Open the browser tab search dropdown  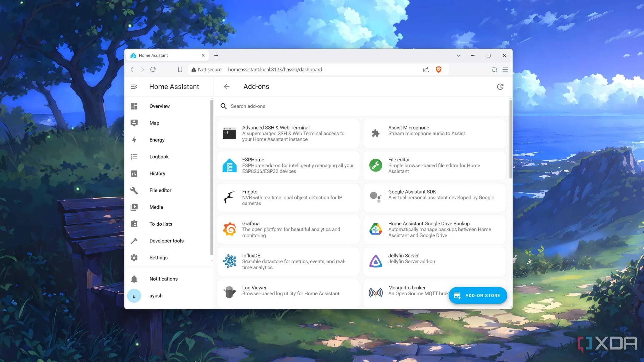point(458,55)
